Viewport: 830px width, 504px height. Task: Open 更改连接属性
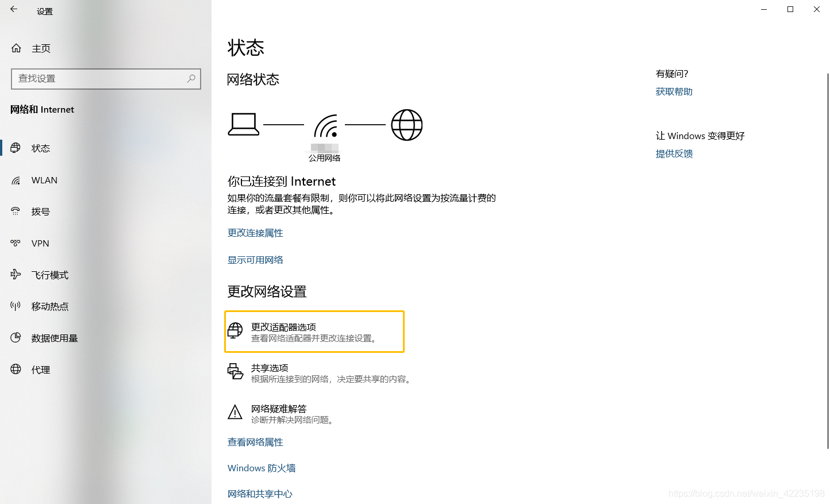[255, 233]
